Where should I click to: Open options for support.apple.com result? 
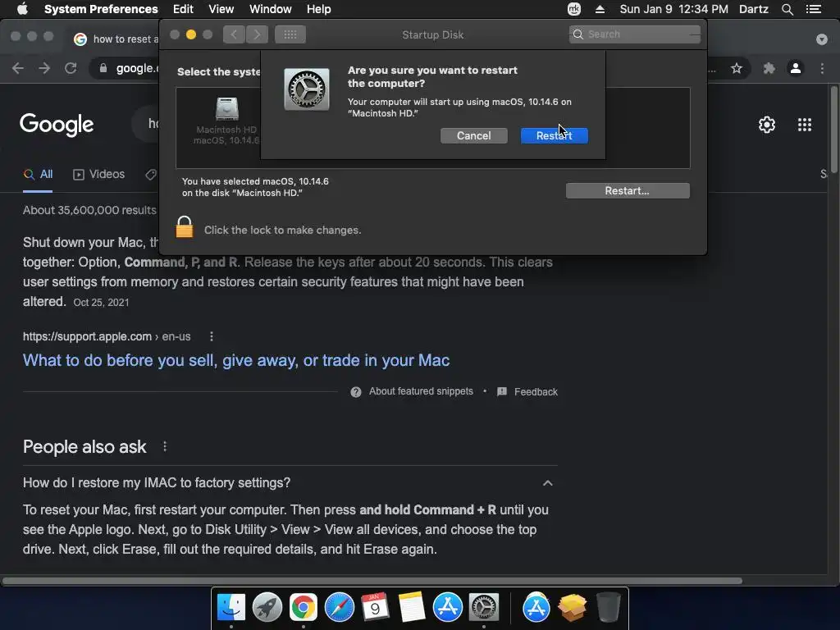(212, 336)
